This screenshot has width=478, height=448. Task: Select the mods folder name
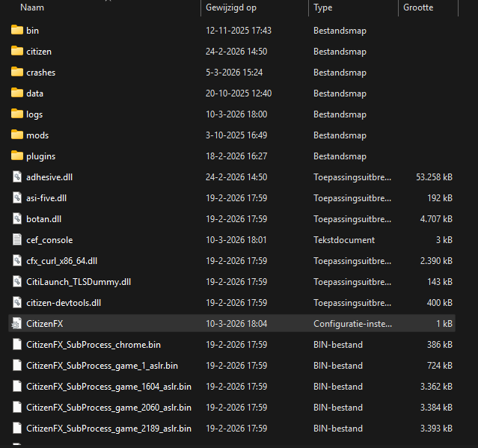37,135
